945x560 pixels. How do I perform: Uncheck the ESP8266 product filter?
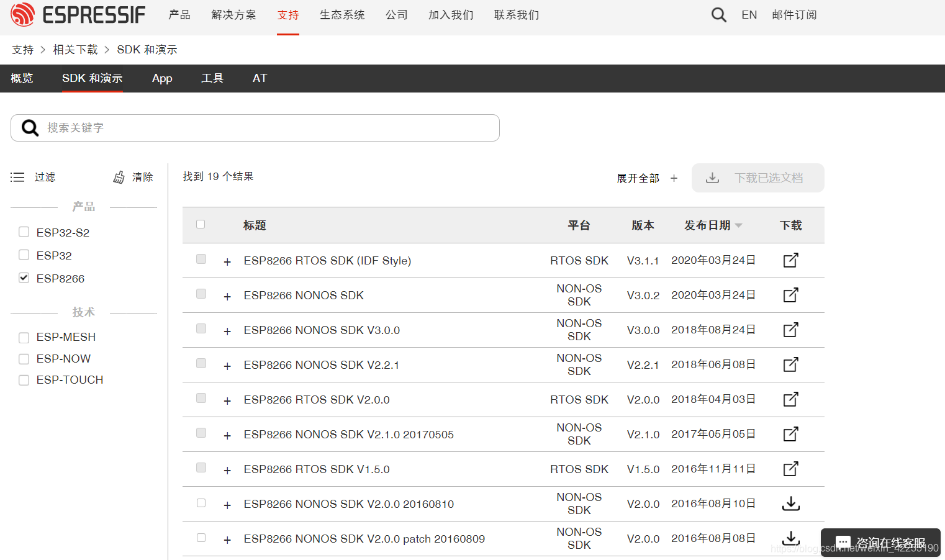pyautogui.click(x=24, y=278)
